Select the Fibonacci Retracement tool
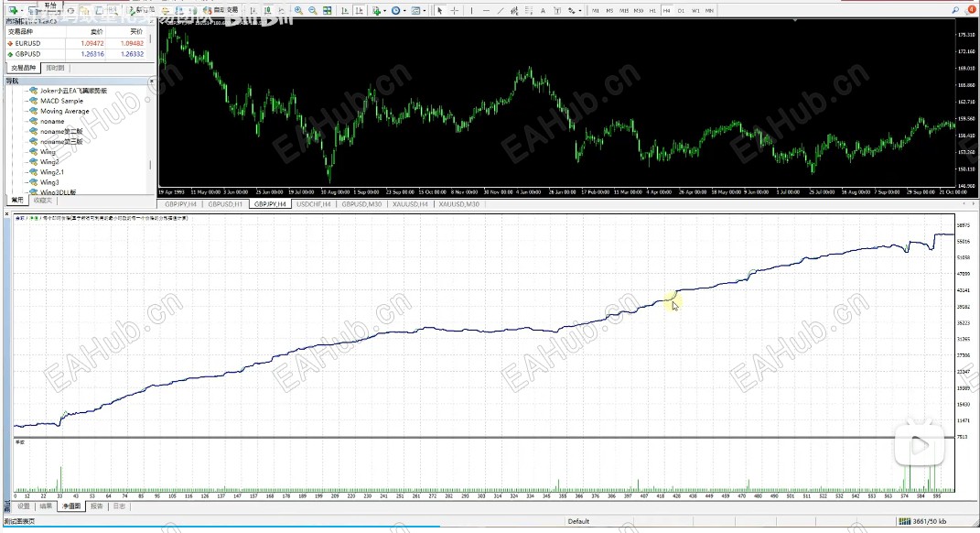 (x=529, y=11)
